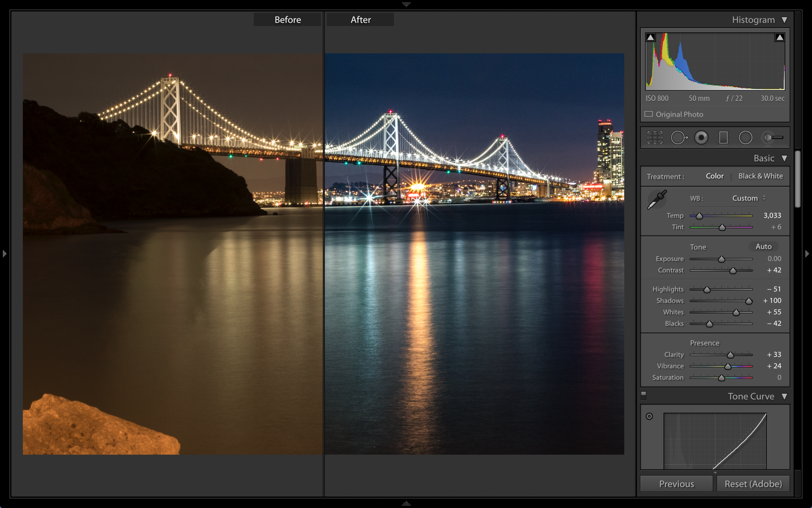This screenshot has width=812, height=508.
Task: Click the Before view label
Action: (x=287, y=20)
